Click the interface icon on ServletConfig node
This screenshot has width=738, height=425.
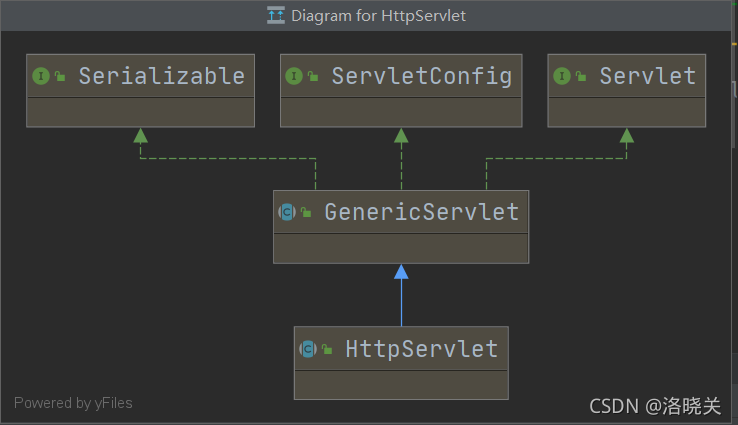pos(294,76)
